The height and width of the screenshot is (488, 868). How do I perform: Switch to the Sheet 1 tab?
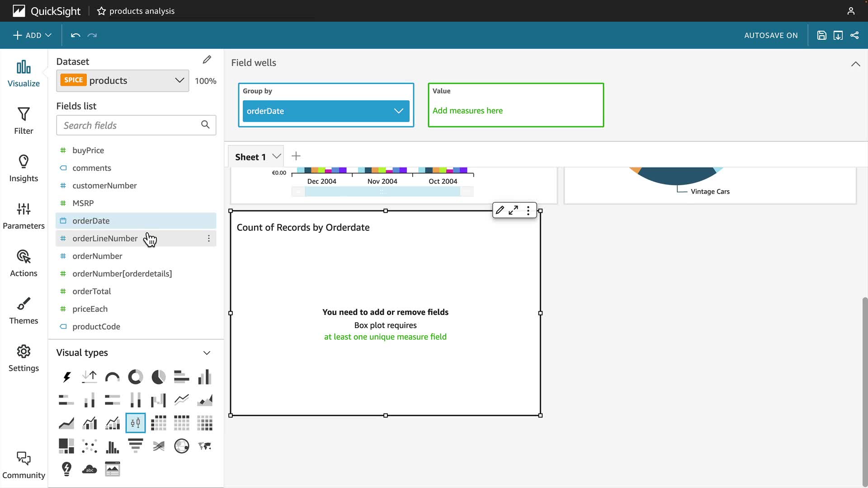tap(250, 157)
